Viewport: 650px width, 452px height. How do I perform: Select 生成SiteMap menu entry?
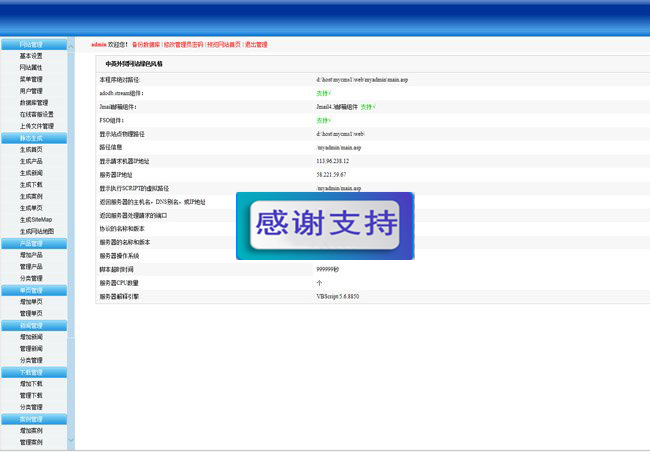(36, 219)
